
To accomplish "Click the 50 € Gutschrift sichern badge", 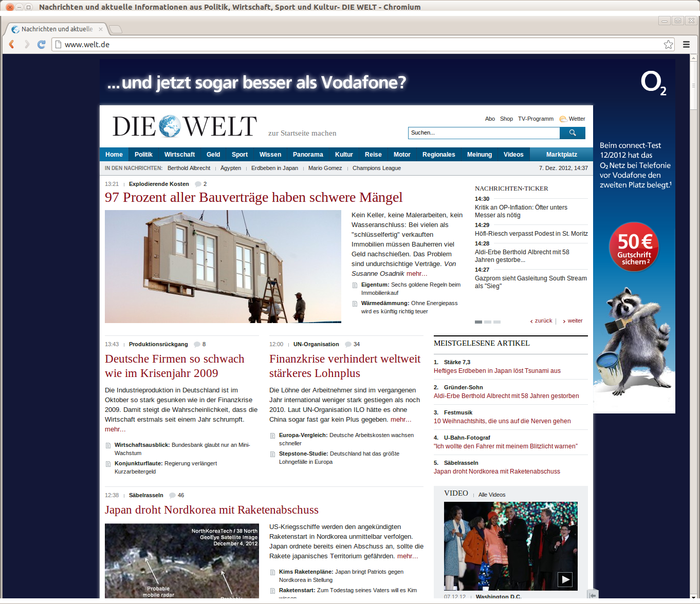I will coord(634,247).
